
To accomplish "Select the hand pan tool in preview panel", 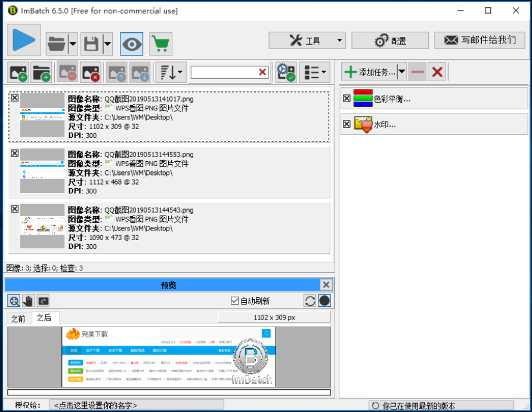I will (x=27, y=301).
